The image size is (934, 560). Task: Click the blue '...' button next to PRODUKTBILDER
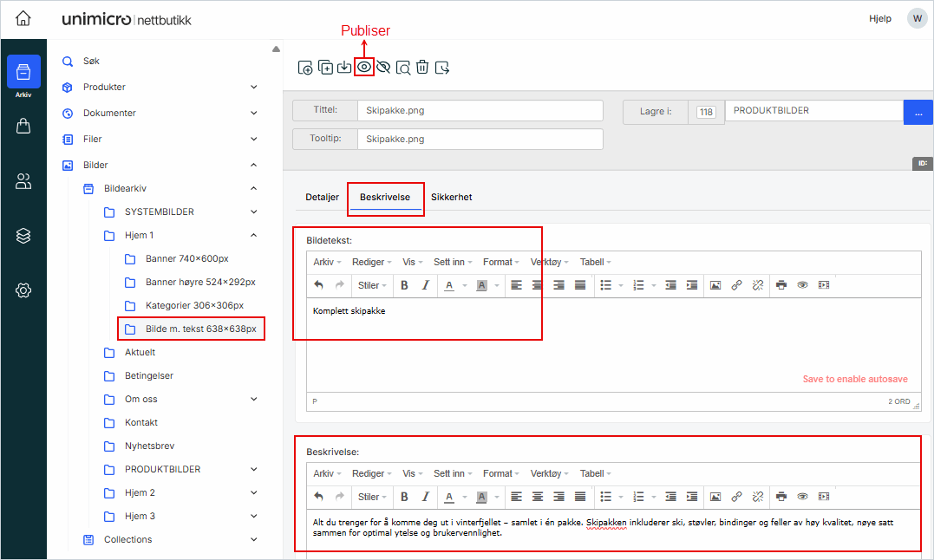coord(918,112)
